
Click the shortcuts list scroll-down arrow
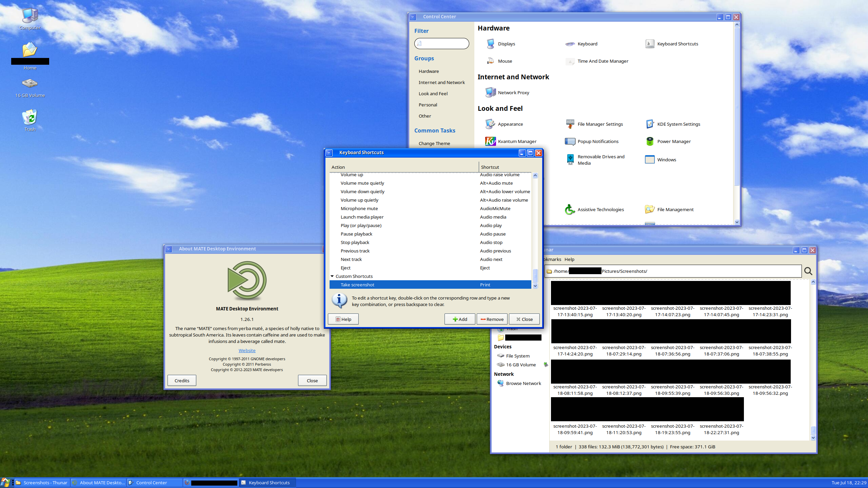tap(535, 286)
